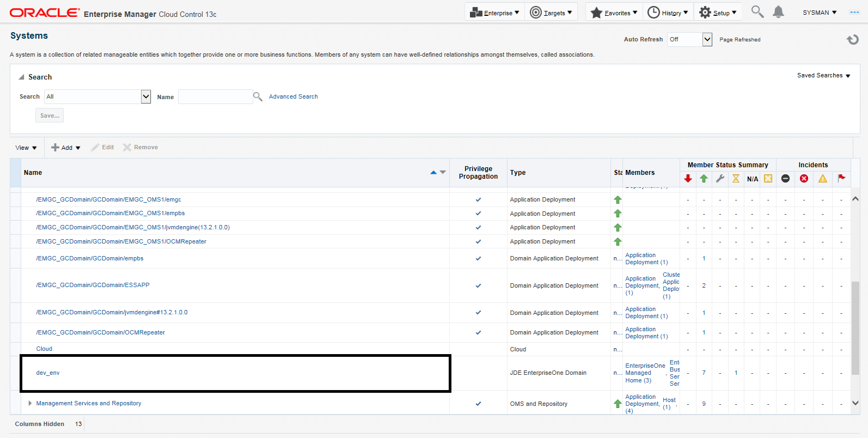Viewport: 868px width, 438px height.
Task: Open the Add dropdown
Action: tap(66, 148)
